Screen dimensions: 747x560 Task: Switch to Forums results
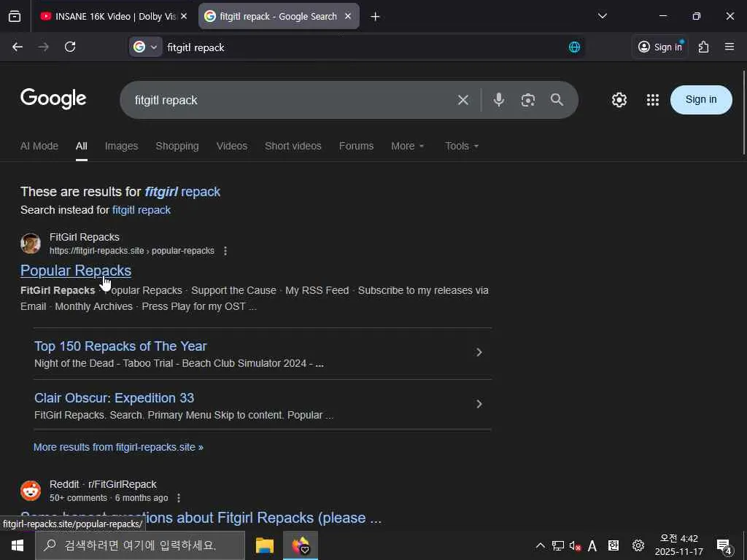click(x=356, y=146)
